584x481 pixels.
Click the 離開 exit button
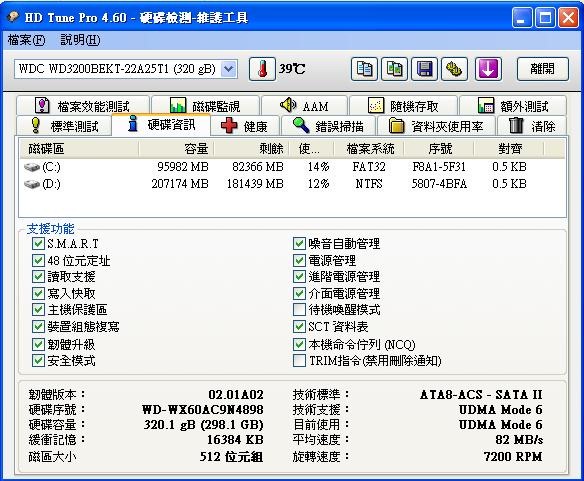543,69
